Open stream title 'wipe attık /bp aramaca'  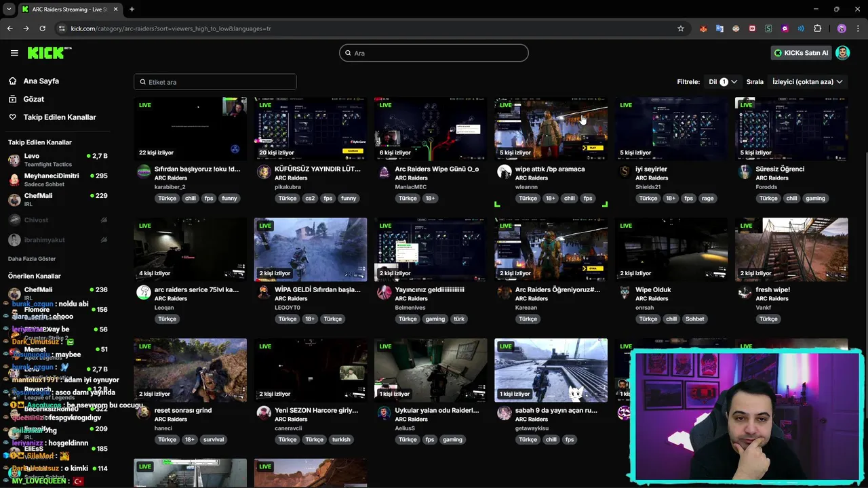coord(550,169)
